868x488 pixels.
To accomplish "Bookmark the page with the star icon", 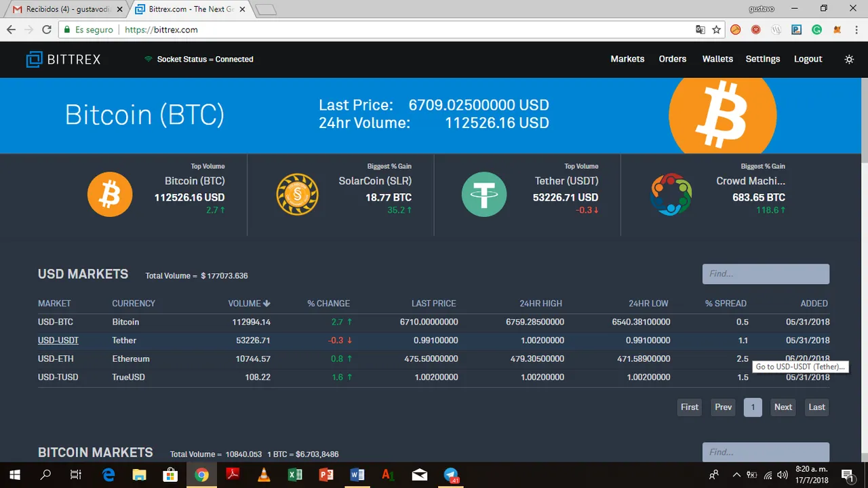I will [717, 30].
